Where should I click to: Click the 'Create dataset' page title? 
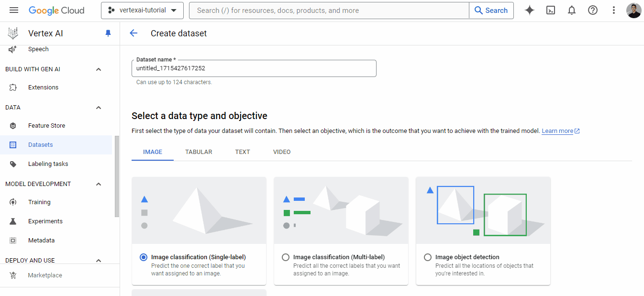point(179,33)
